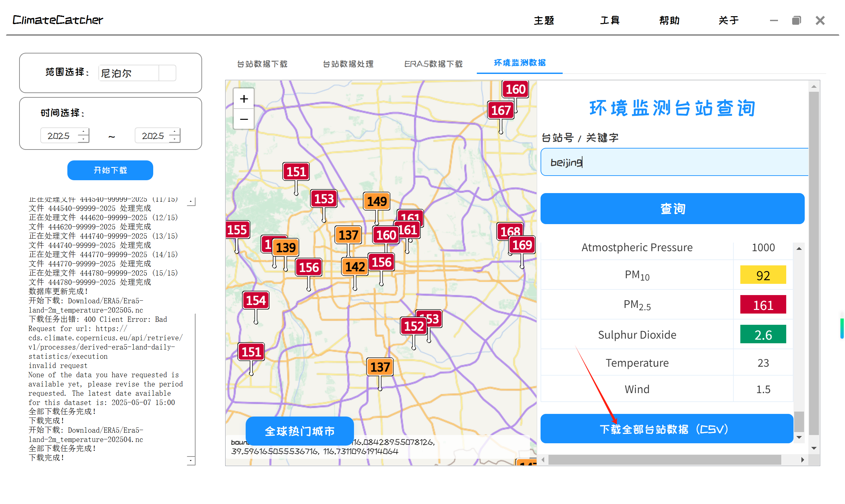Select the map marker labeled 142
The width and height of the screenshot is (845, 504).
(355, 267)
